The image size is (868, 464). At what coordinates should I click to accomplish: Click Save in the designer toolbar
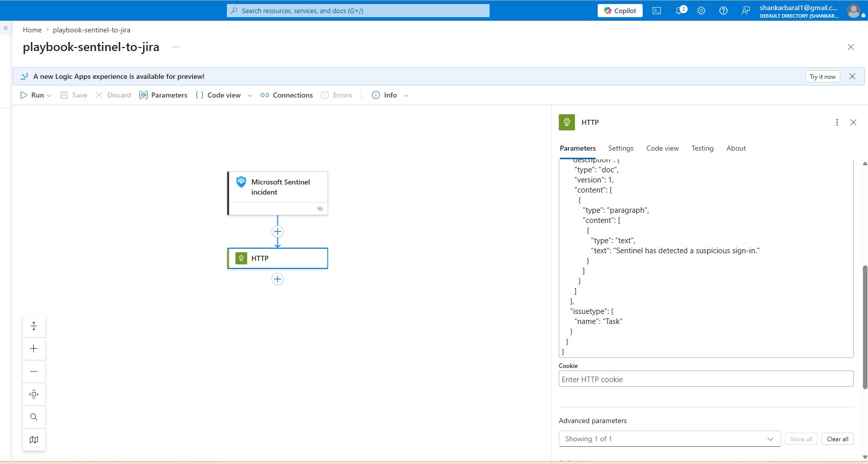tap(74, 95)
